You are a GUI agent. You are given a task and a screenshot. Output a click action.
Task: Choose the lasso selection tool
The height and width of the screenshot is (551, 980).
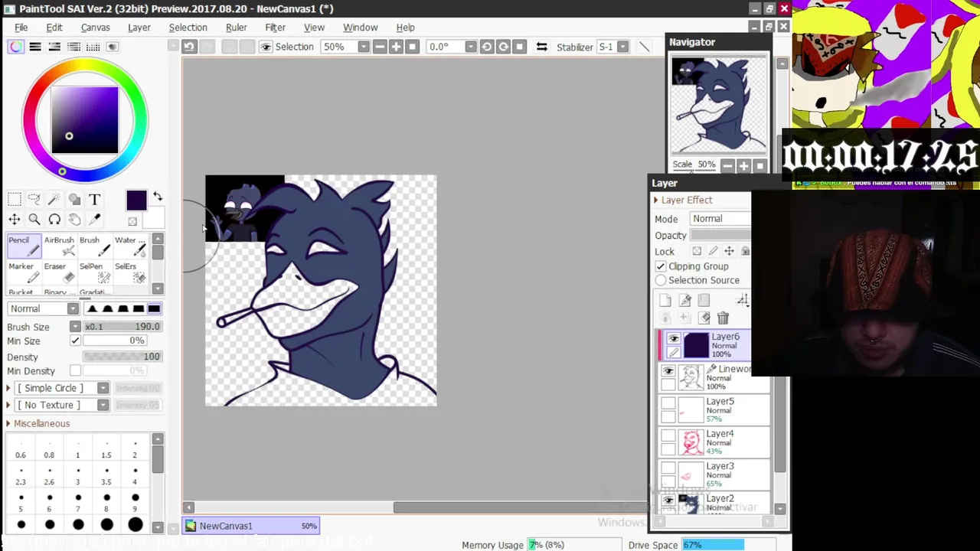pos(34,200)
